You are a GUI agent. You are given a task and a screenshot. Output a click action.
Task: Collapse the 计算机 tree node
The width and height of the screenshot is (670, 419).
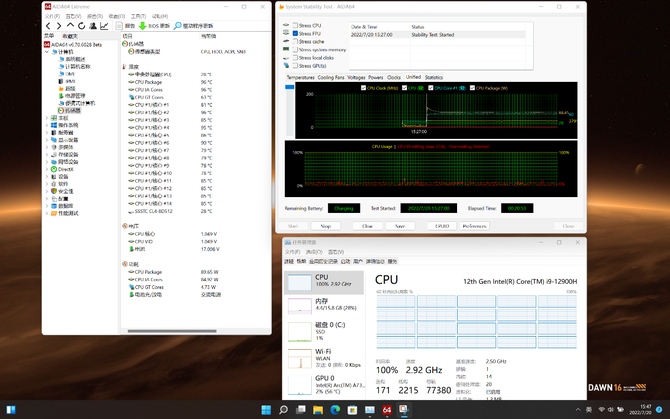[45, 53]
